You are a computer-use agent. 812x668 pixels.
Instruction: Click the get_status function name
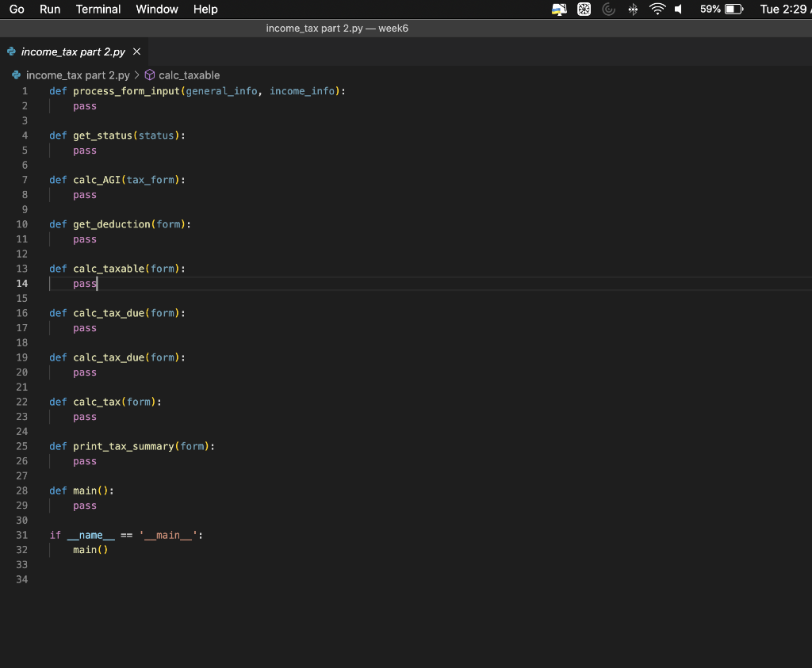(x=102, y=136)
